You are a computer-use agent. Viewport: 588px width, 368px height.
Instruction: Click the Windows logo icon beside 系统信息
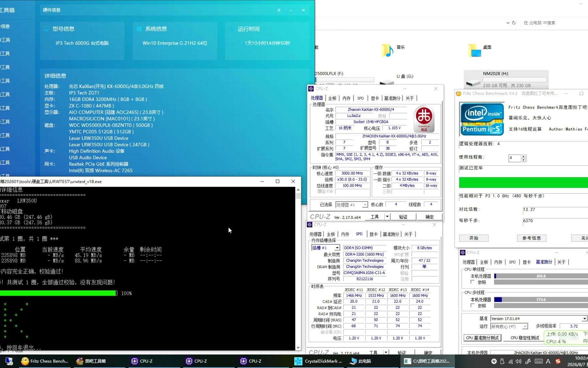click(139, 29)
